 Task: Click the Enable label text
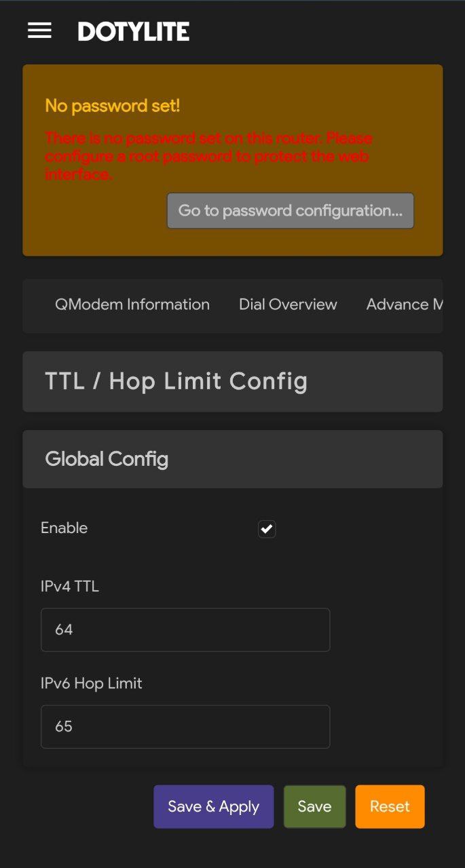pos(64,528)
